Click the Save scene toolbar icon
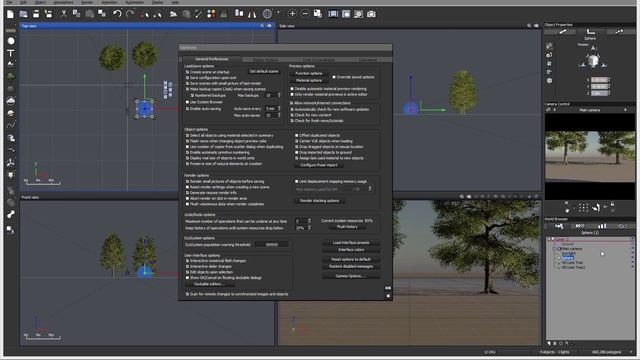Image resolution: width=640 pixels, height=360 pixels. coord(36,14)
